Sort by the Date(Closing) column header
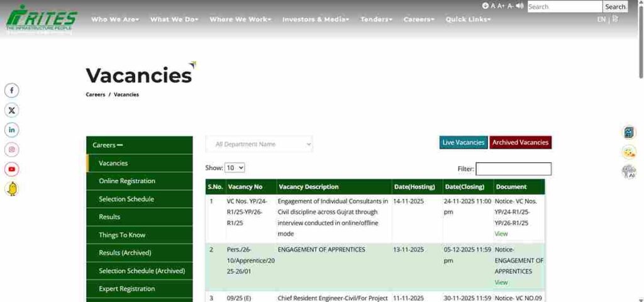Viewport: 644px width, 302px height. pos(468,187)
